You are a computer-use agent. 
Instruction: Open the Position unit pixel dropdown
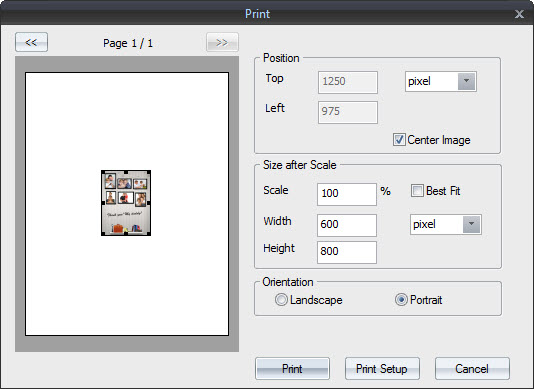pyautogui.click(x=441, y=81)
